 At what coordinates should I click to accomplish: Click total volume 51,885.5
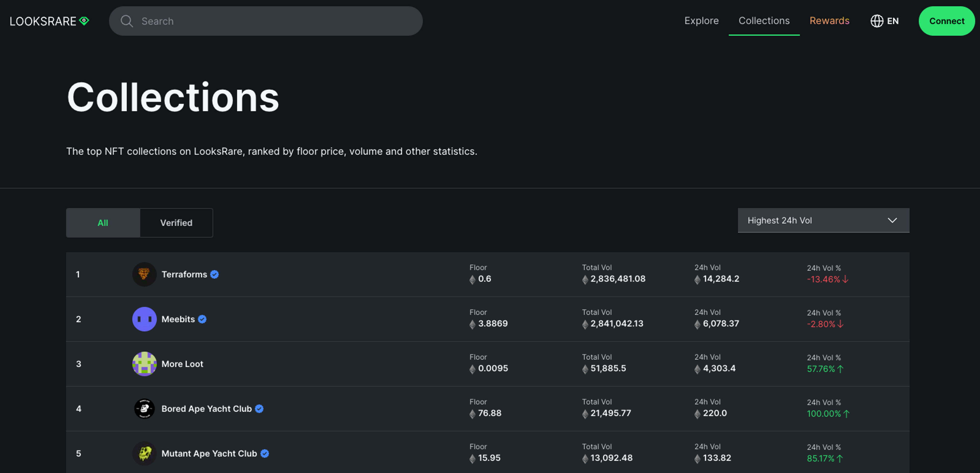coord(608,368)
